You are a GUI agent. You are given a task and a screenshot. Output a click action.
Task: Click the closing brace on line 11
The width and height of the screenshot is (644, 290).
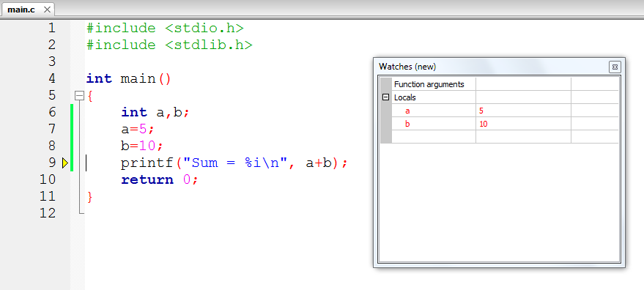click(90, 197)
